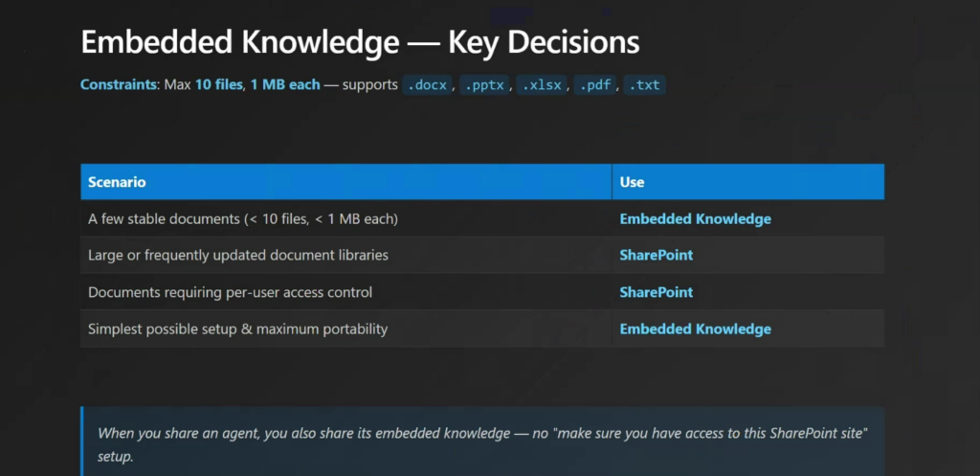This screenshot has height=476, width=980.
Task: Click the .xlsx file type badge
Action: (x=545, y=85)
